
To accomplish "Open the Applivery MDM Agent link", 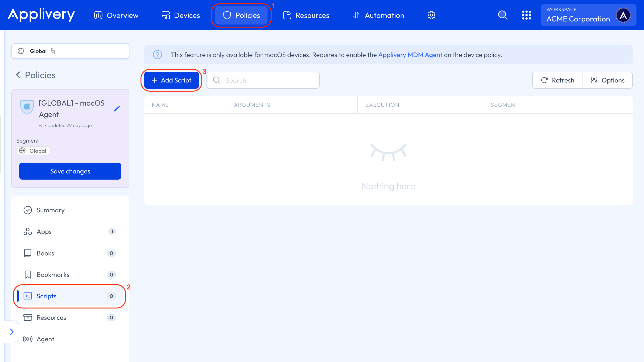I will 410,55.
